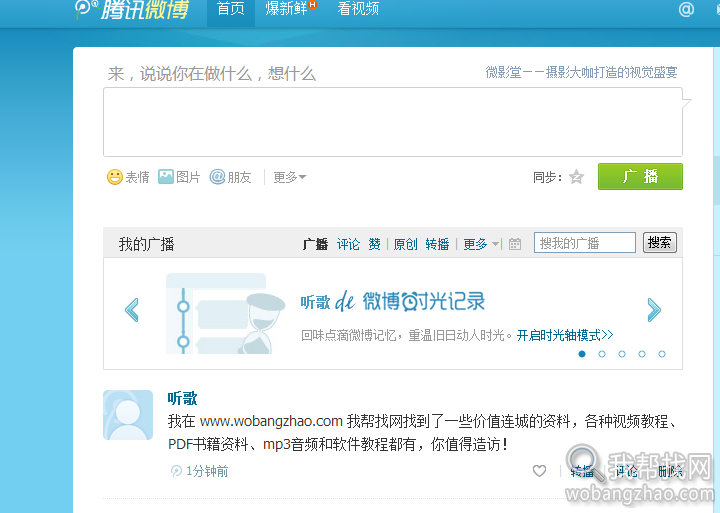Like the post with heart icon

(540, 471)
